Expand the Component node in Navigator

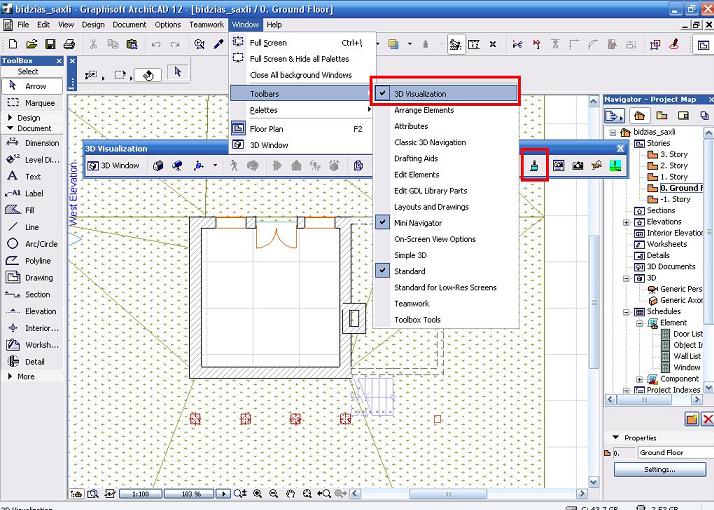point(639,379)
